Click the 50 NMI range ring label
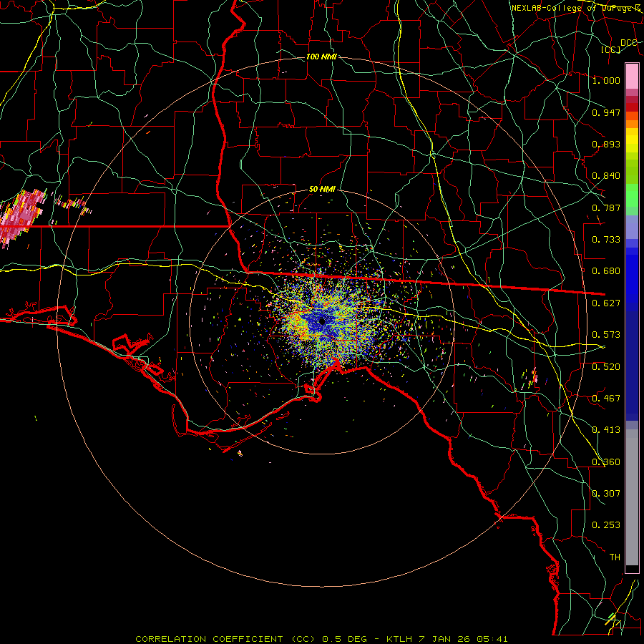 (322, 190)
